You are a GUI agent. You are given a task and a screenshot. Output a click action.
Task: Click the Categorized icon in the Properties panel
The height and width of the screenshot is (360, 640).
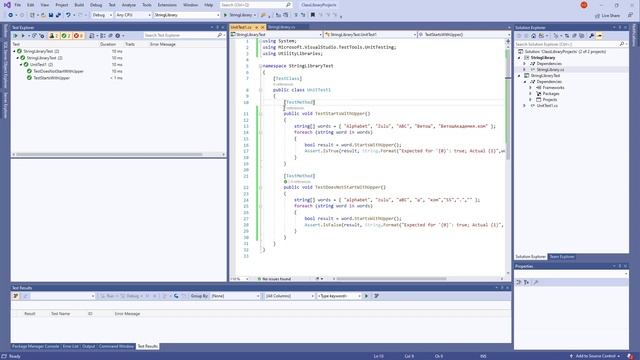pos(519,282)
